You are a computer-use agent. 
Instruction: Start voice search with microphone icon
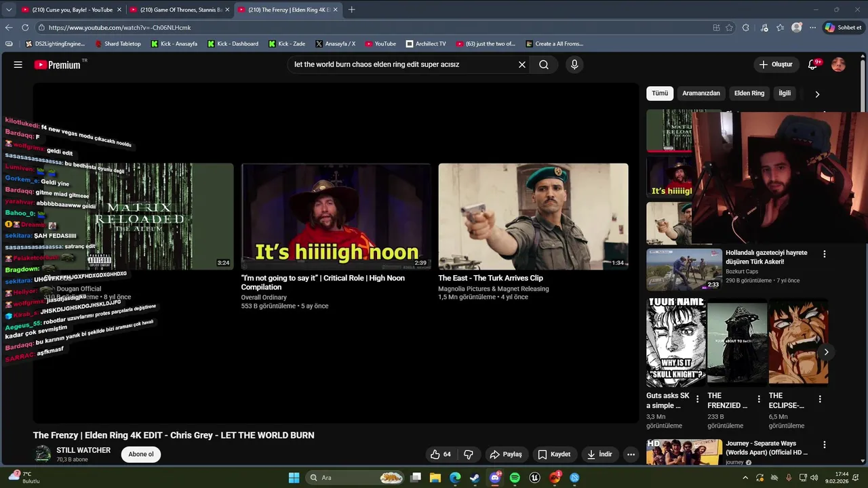574,64
